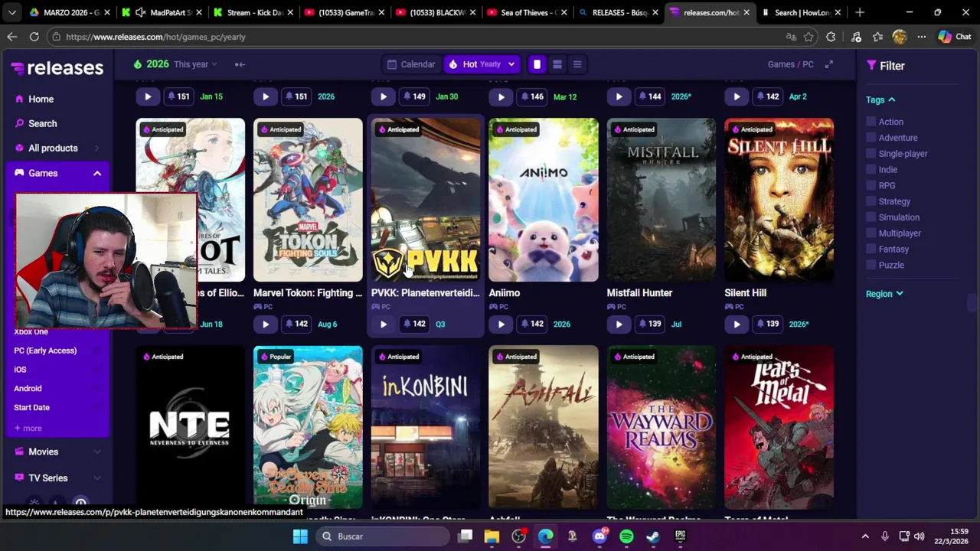Image resolution: width=980 pixels, height=551 pixels.
Task: Collapse the Games section in the sidebar
Action: tap(96, 173)
